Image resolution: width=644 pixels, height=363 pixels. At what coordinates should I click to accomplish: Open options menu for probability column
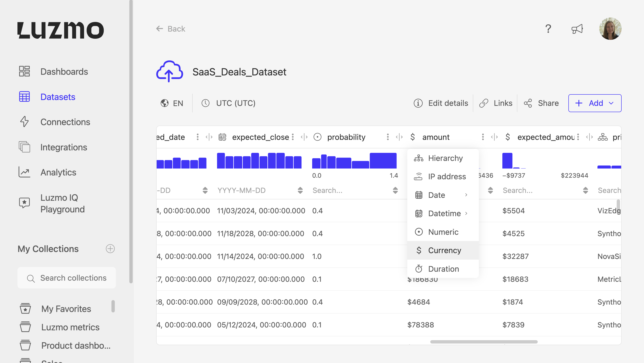[x=388, y=137]
